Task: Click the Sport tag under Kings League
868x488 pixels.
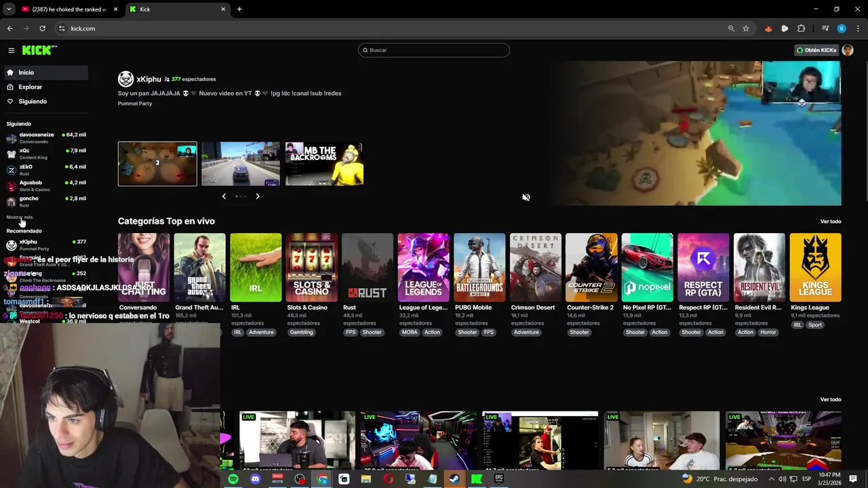Action: pyautogui.click(x=815, y=325)
